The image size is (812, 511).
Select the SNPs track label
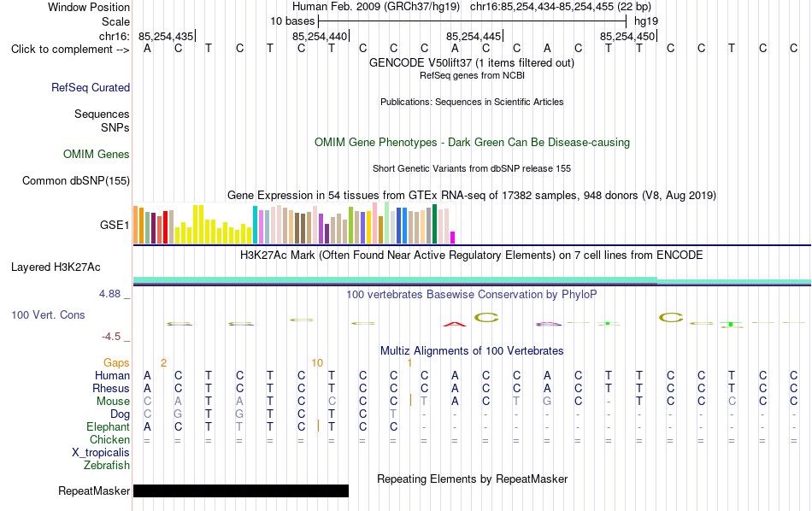click(115, 127)
